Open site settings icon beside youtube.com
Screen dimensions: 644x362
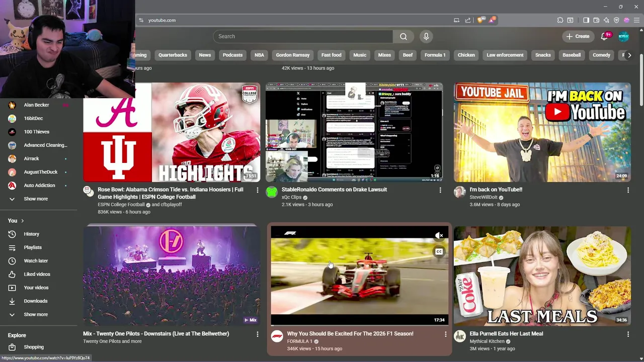(x=141, y=20)
